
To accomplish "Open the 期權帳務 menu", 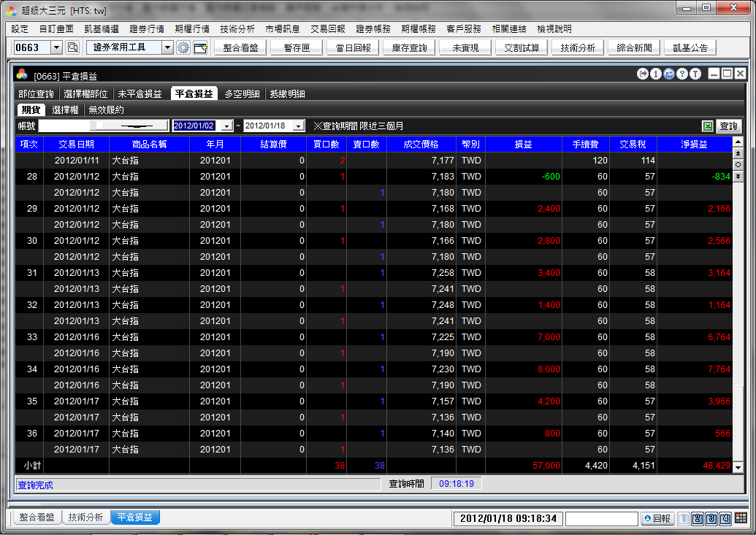I will [419, 29].
